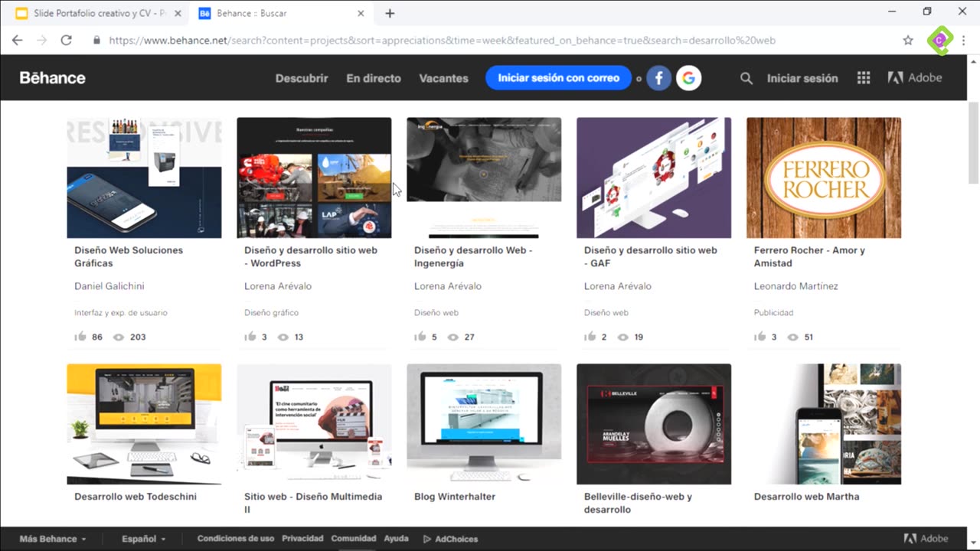This screenshot has width=980, height=551.
Task: Click the title Belleville-diseño-web y desarrollo
Action: (x=638, y=503)
